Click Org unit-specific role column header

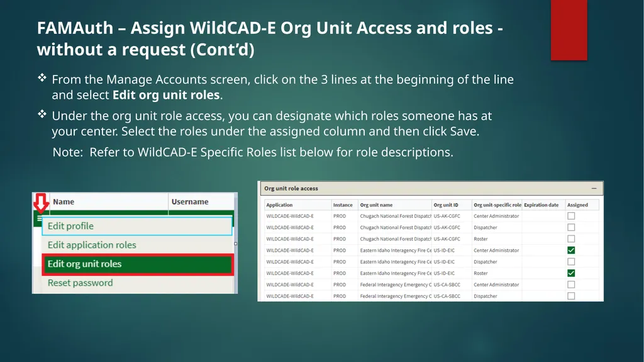[x=497, y=205]
